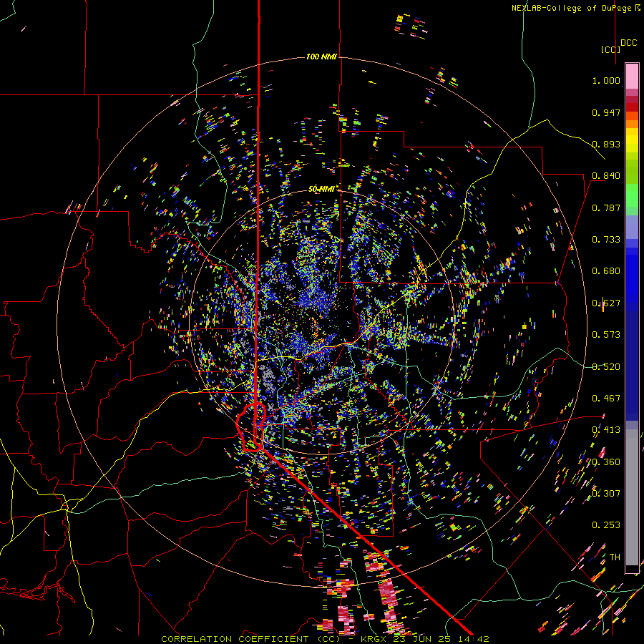Viewport: 644px width, 644px height.
Task: Click the 0.360 value on the color scale
Action: 606,462
